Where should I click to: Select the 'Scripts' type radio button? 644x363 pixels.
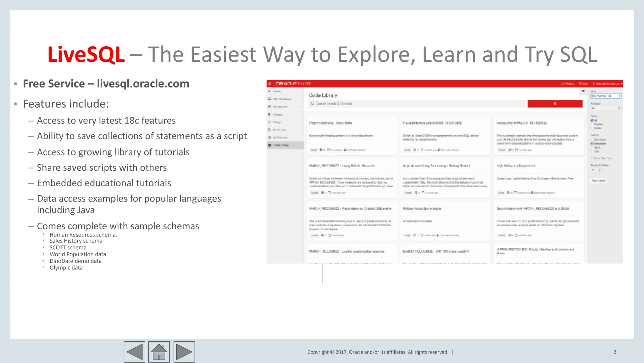592,128
